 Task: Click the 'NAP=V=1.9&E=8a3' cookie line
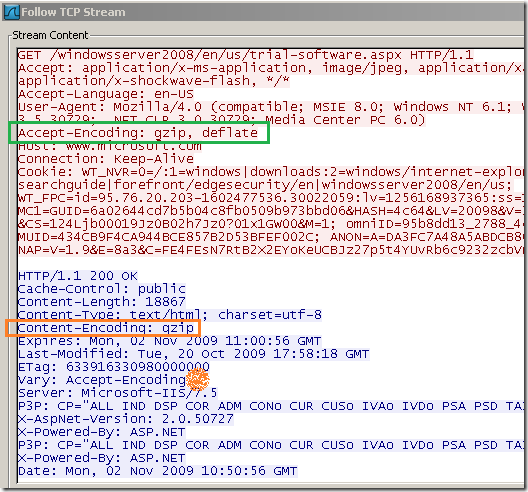[271, 250]
